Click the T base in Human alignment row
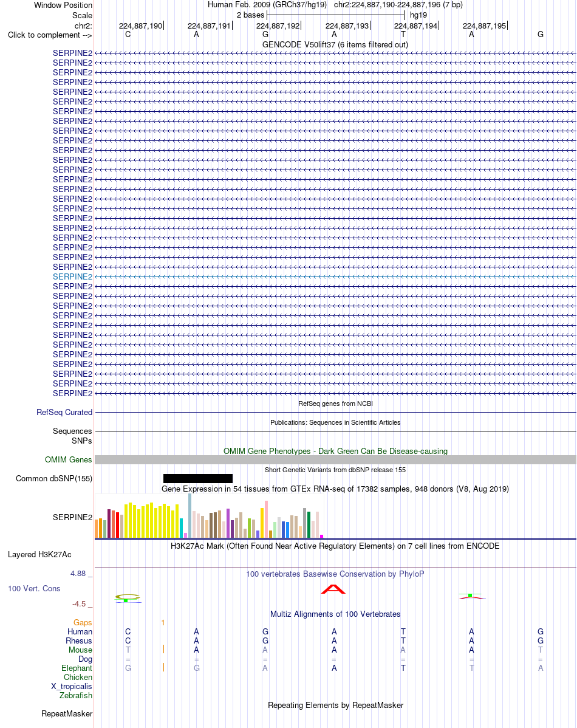 403,632
